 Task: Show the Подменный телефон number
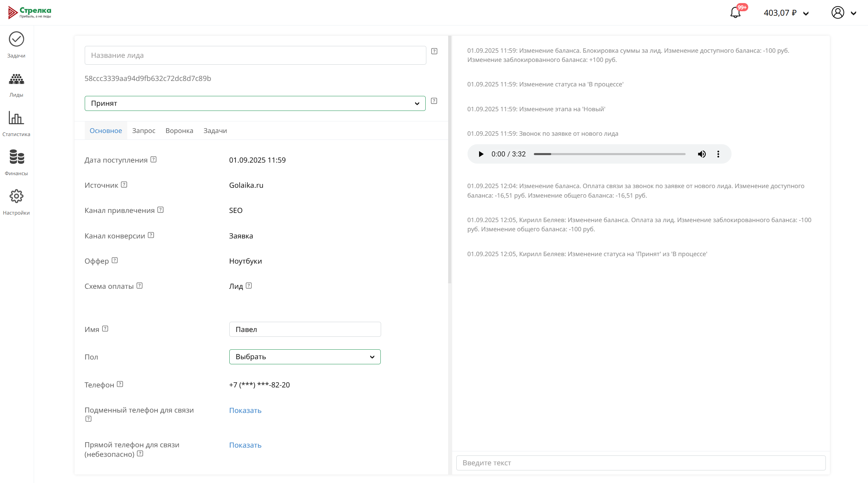coord(245,411)
